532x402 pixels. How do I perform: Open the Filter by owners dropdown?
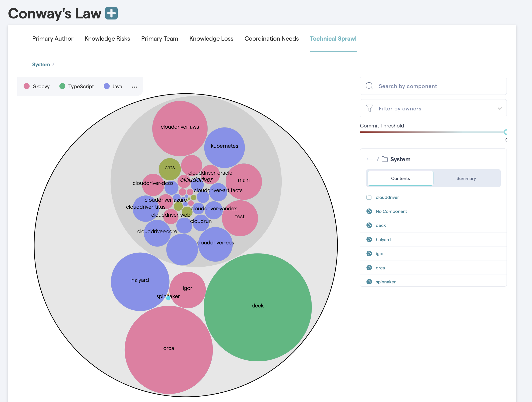pyautogui.click(x=433, y=108)
